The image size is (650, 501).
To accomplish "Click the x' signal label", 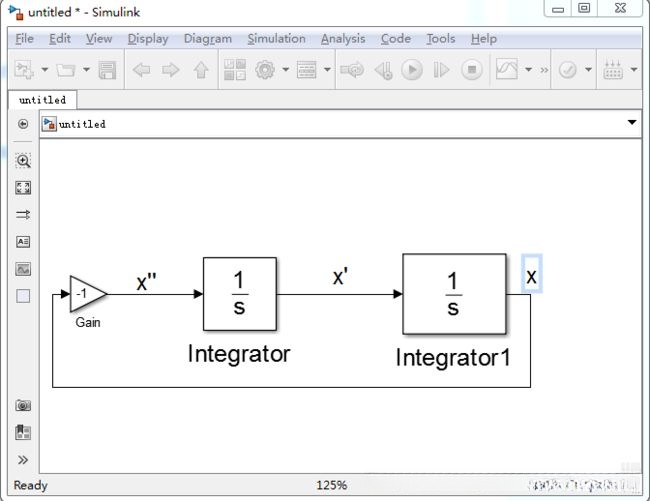I will (340, 276).
